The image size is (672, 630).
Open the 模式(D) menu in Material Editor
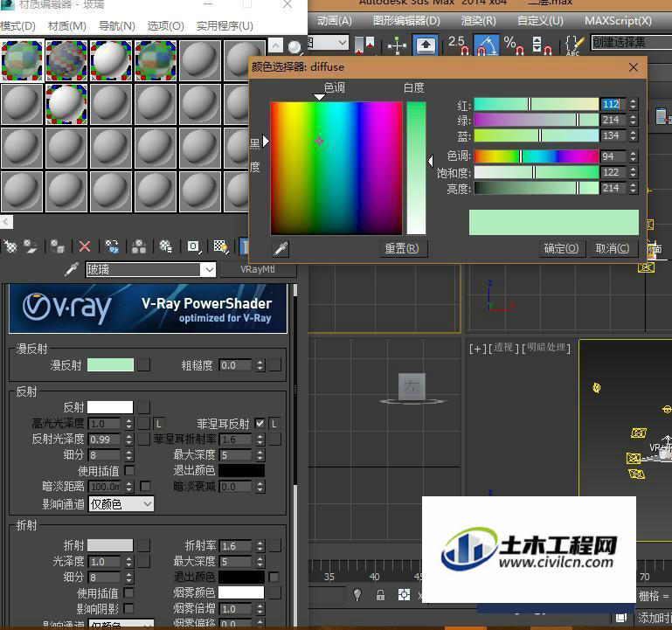tap(17, 26)
